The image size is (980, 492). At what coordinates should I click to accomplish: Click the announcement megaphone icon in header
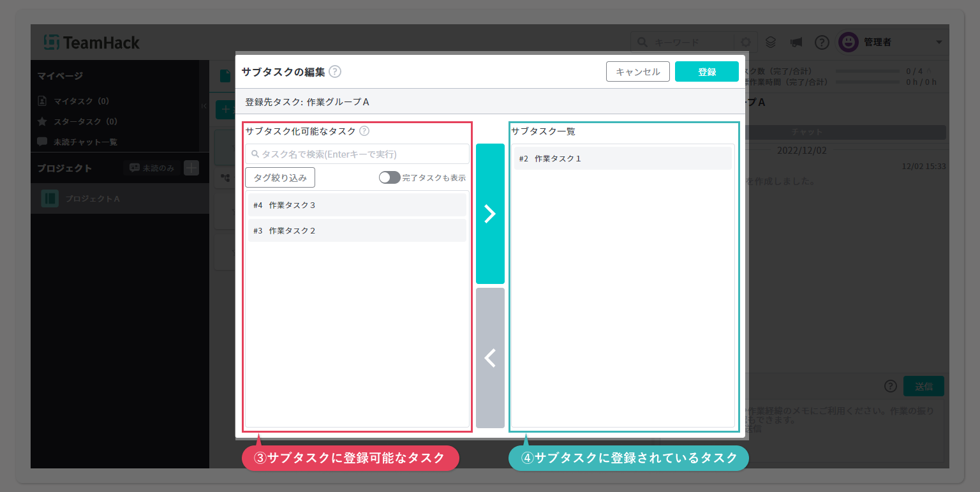(796, 42)
